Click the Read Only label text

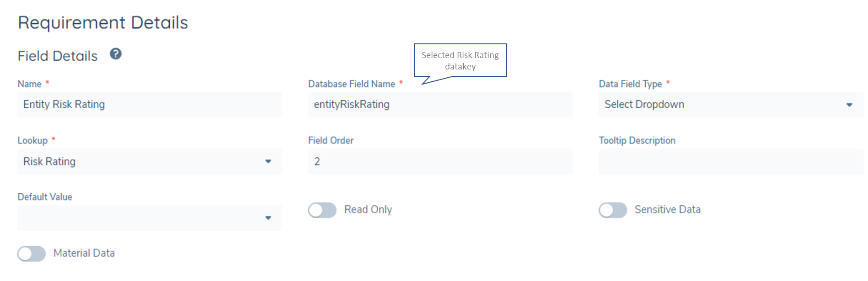(368, 209)
